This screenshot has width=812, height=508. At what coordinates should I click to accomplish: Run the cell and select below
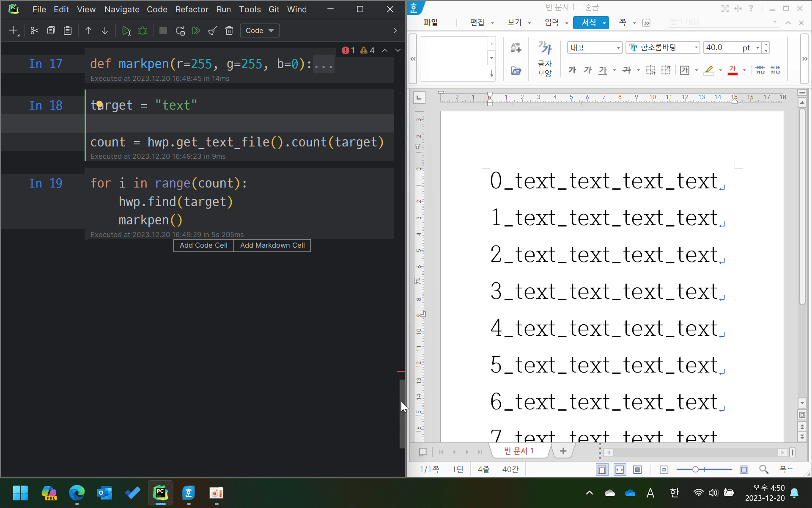[x=126, y=30]
